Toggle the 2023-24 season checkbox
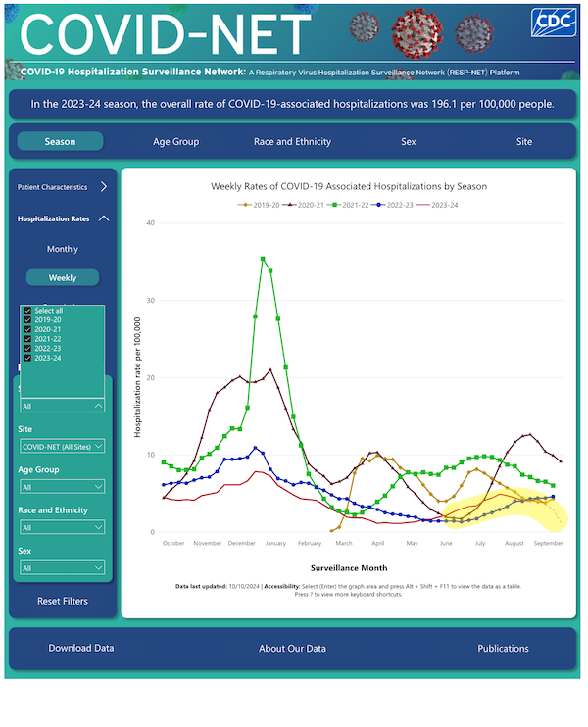This screenshot has width=588, height=727. pos(27,358)
